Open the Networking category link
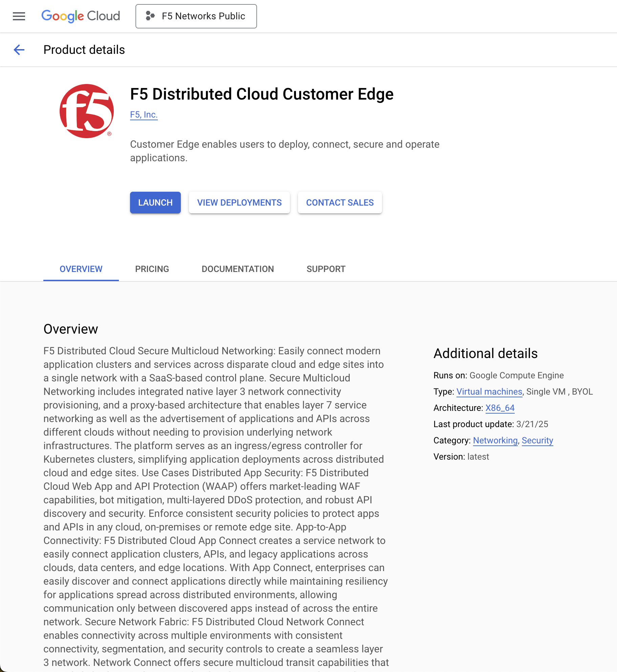This screenshot has width=617, height=672. point(495,440)
